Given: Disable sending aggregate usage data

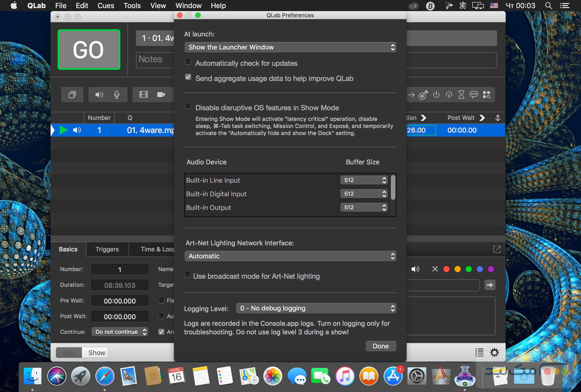Looking at the screenshot, I should [x=188, y=77].
